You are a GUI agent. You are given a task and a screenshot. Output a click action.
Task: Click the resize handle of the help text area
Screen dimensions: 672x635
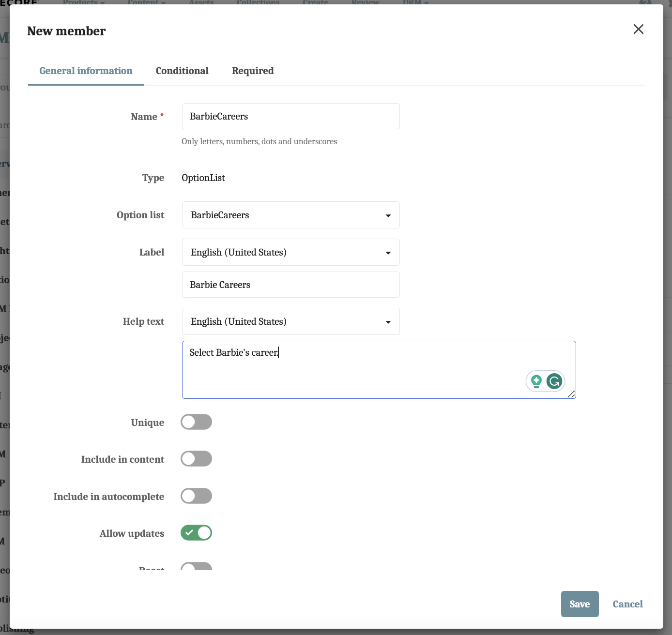[572, 394]
